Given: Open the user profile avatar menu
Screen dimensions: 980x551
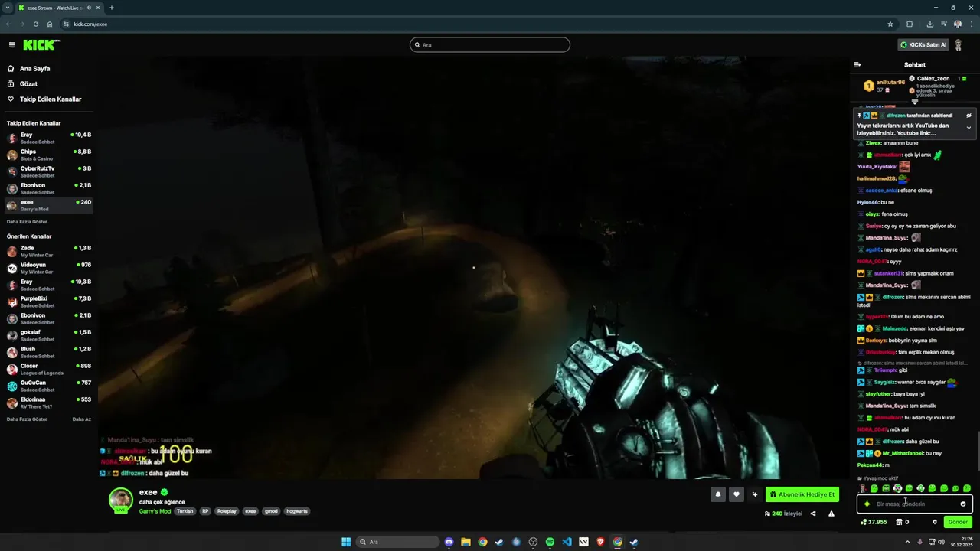Looking at the screenshot, I should point(959,45).
